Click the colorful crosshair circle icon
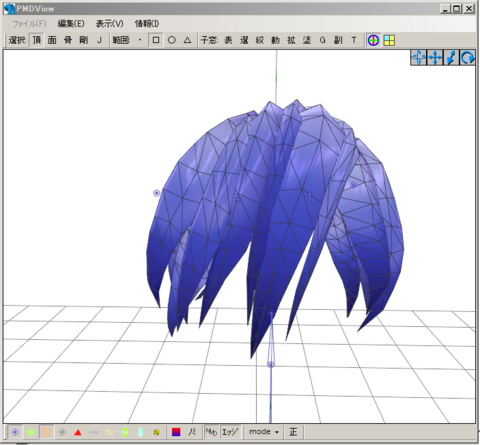Image resolution: width=480 pixels, height=445 pixels. click(x=373, y=40)
